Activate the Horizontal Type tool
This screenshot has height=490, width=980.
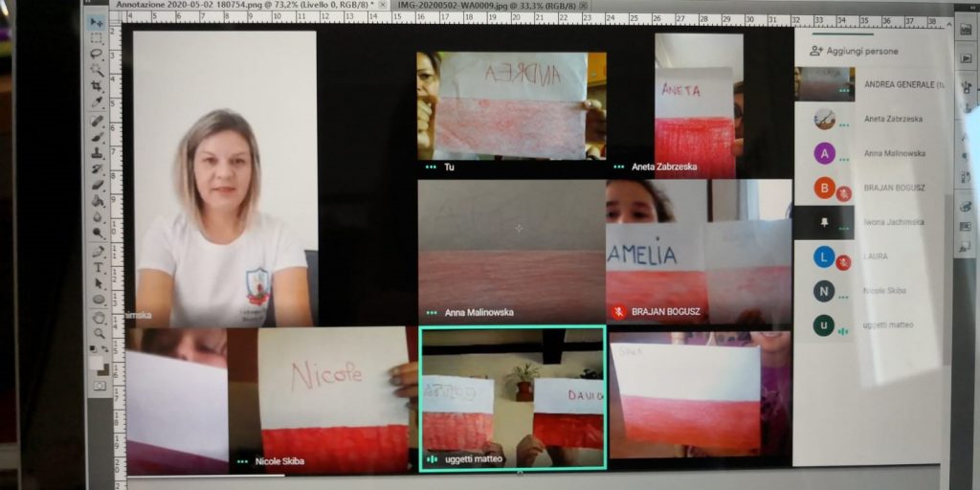(x=98, y=268)
